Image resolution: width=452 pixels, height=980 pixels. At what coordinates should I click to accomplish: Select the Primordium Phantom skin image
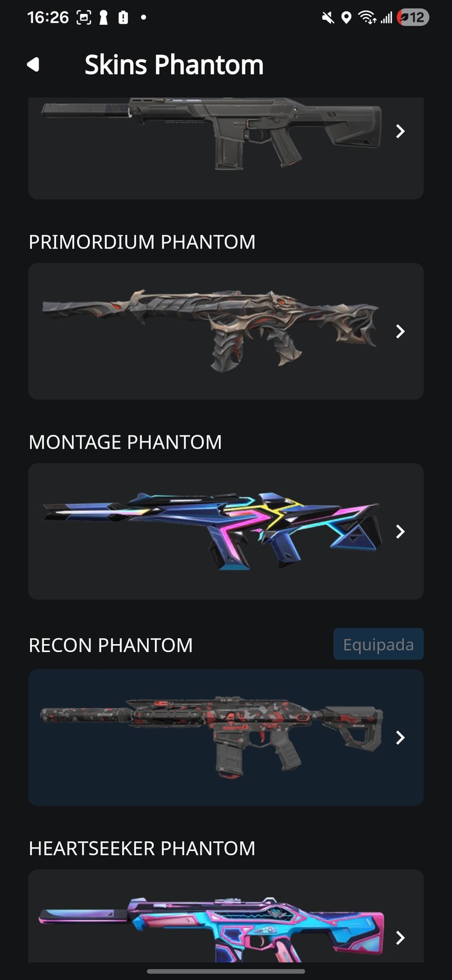212,330
